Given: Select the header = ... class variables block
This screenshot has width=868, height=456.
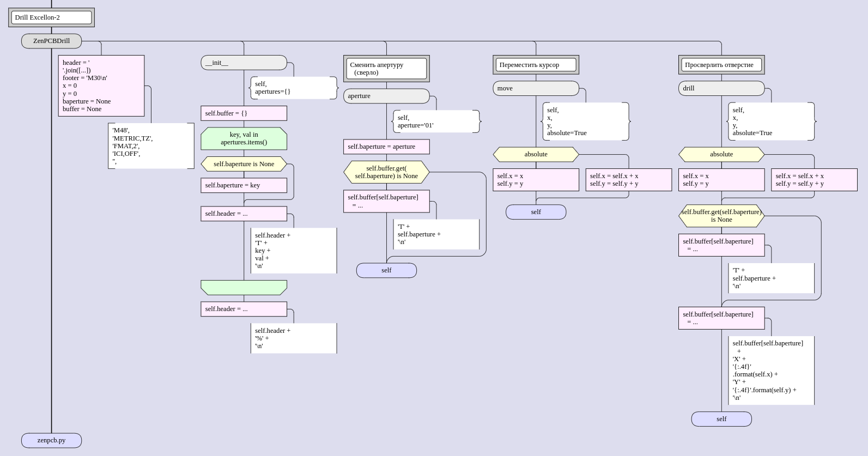Looking at the screenshot, I should pyautogui.click(x=101, y=86).
